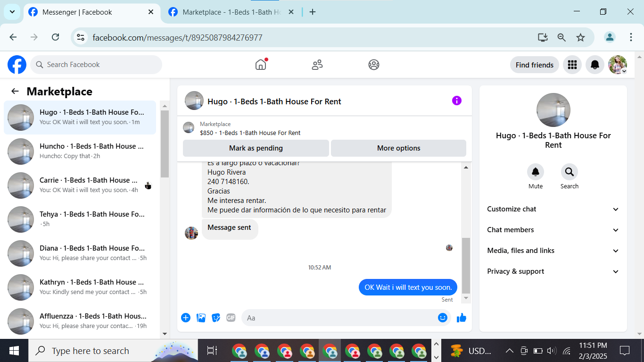Click the Mark as pending button

(256, 148)
